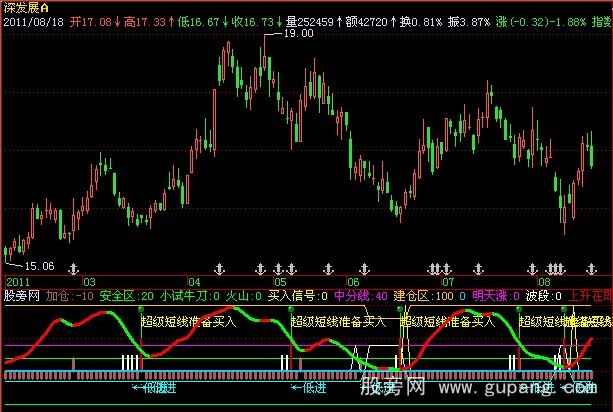Click the clearly printed ←低进 annotation

[309, 388]
